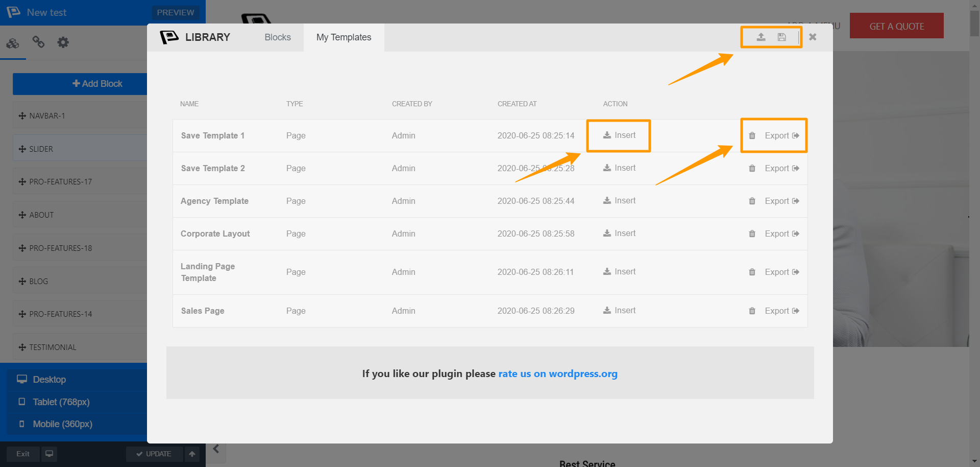Click the upload template icon in library header

pyautogui.click(x=761, y=37)
